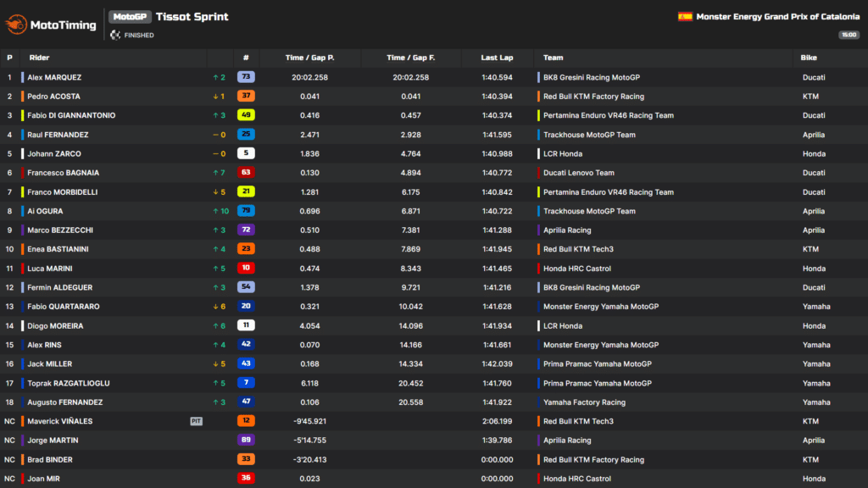Click the position change up 10 for Ogura
The width and height of the screenshot is (868, 488).
pyautogui.click(x=220, y=211)
